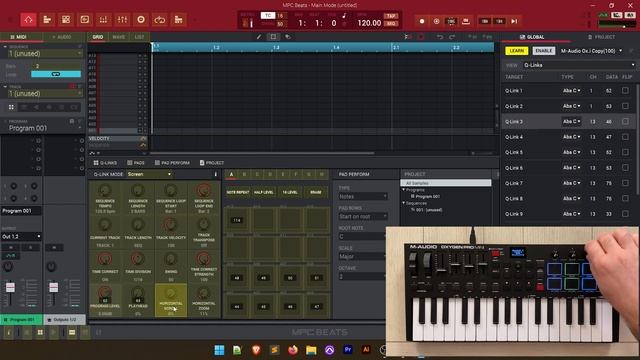This screenshot has height=360, width=640.
Task: Click the NOTE REPEAT button
Action: (x=238, y=192)
